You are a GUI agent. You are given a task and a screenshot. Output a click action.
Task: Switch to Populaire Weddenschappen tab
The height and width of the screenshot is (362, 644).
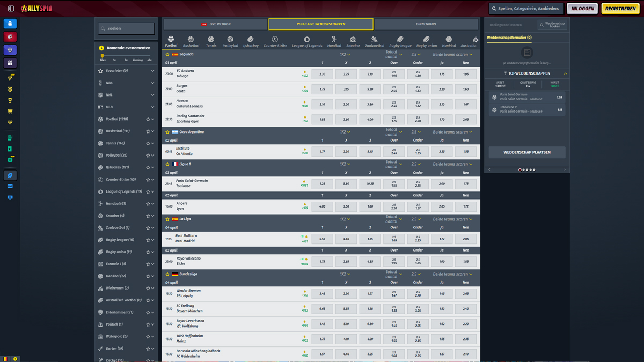[321, 24]
